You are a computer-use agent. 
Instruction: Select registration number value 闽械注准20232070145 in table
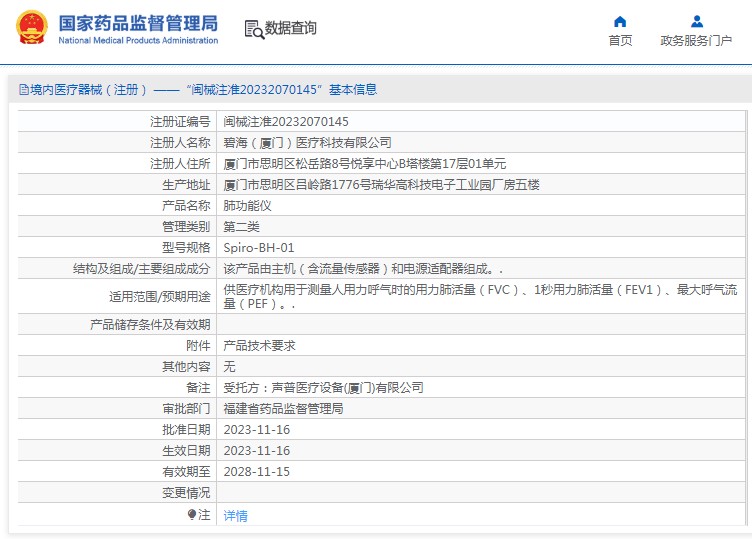(286, 122)
